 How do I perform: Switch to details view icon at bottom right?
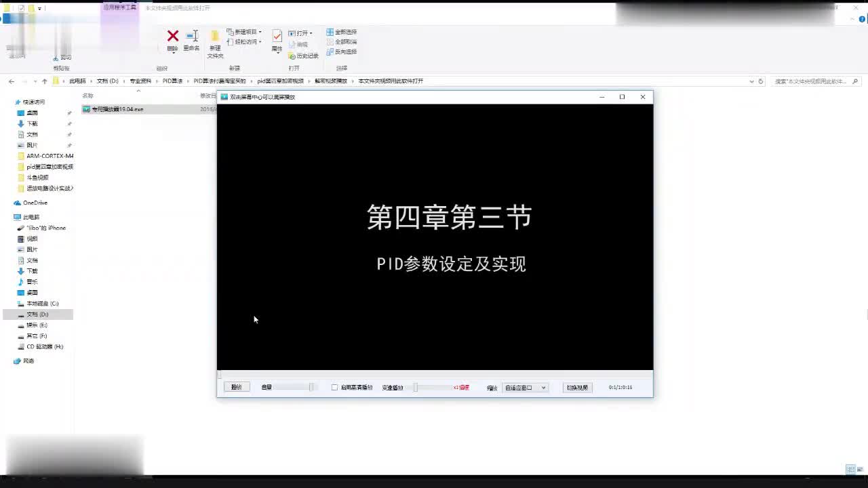(x=850, y=470)
